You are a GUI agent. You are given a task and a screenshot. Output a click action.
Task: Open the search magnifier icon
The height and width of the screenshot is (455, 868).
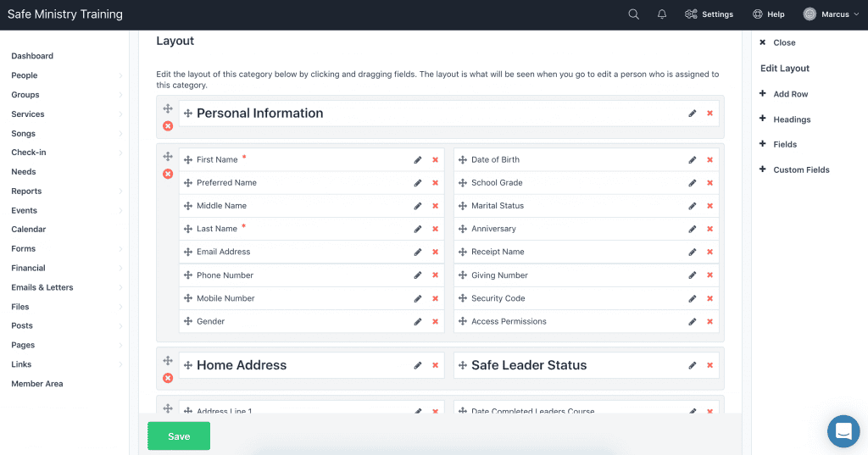click(634, 14)
